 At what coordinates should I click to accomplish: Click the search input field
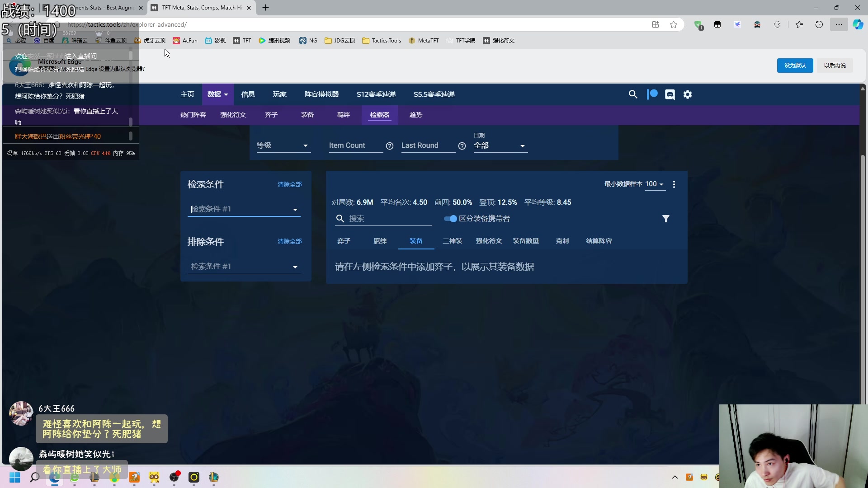[389, 219]
